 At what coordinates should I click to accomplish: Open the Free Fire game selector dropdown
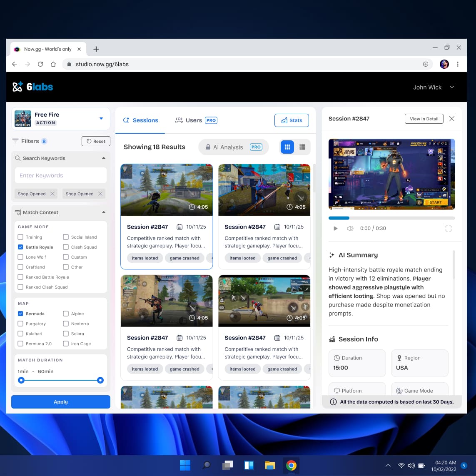[x=101, y=118]
